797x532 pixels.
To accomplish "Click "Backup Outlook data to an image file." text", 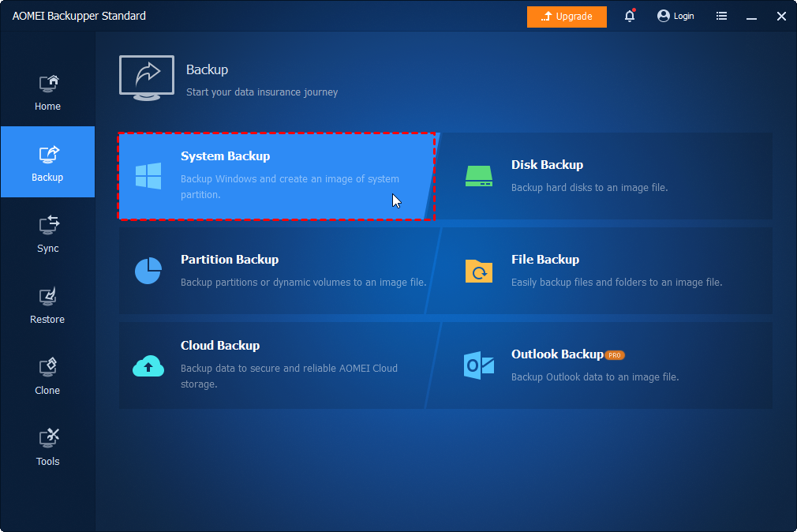I will pos(595,377).
